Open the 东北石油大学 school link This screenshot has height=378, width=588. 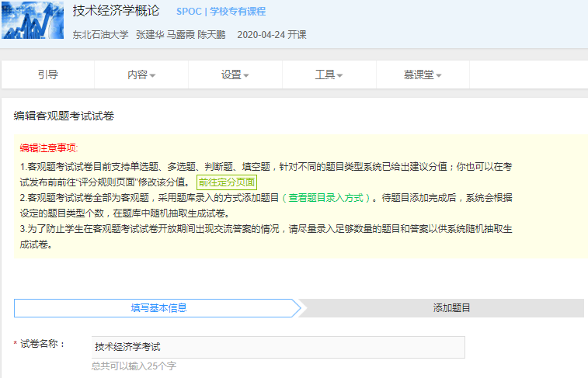pyautogui.click(x=100, y=35)
